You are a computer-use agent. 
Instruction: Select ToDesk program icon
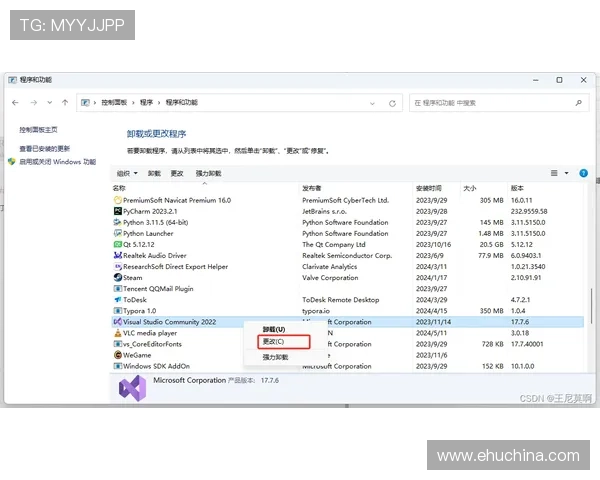tap(118, 300)
